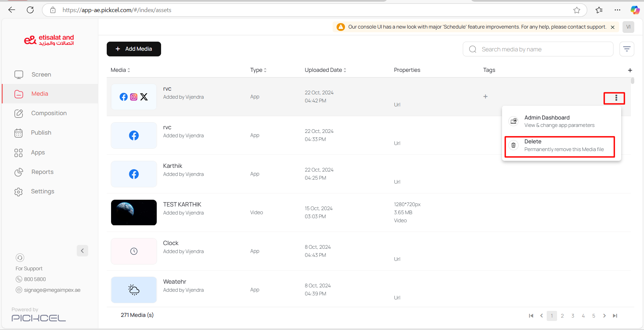Click the add tag plus in rvc row

(x=485, y=97)
